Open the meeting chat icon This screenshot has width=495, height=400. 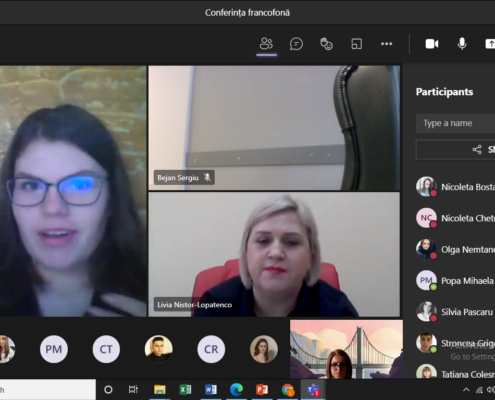coord(296,44)
